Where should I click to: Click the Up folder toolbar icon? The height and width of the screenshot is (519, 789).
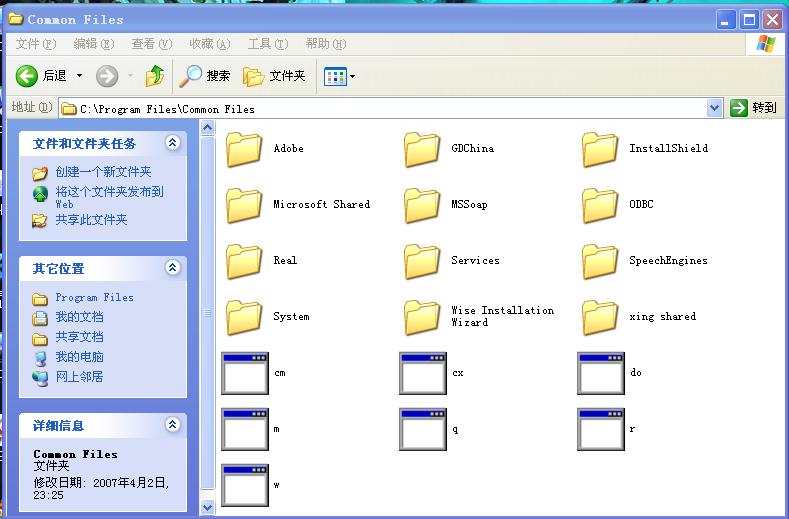[154, 76]
